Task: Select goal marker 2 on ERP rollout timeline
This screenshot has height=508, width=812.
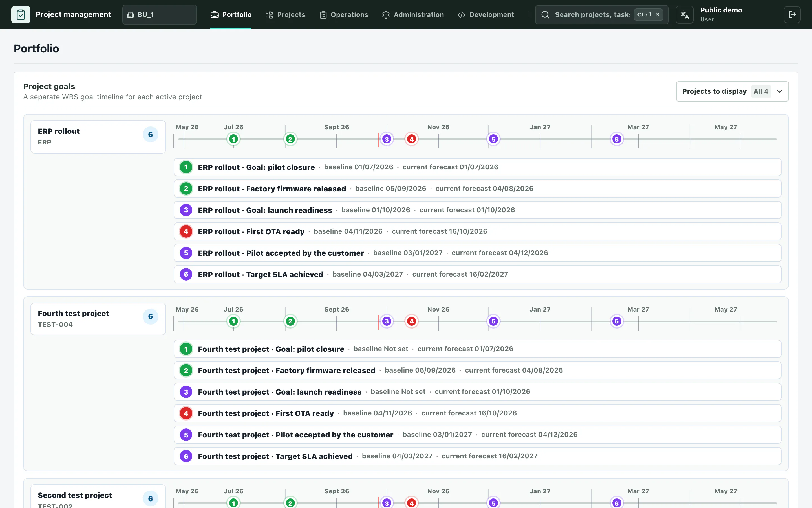Action: click(x=290, y=139)
